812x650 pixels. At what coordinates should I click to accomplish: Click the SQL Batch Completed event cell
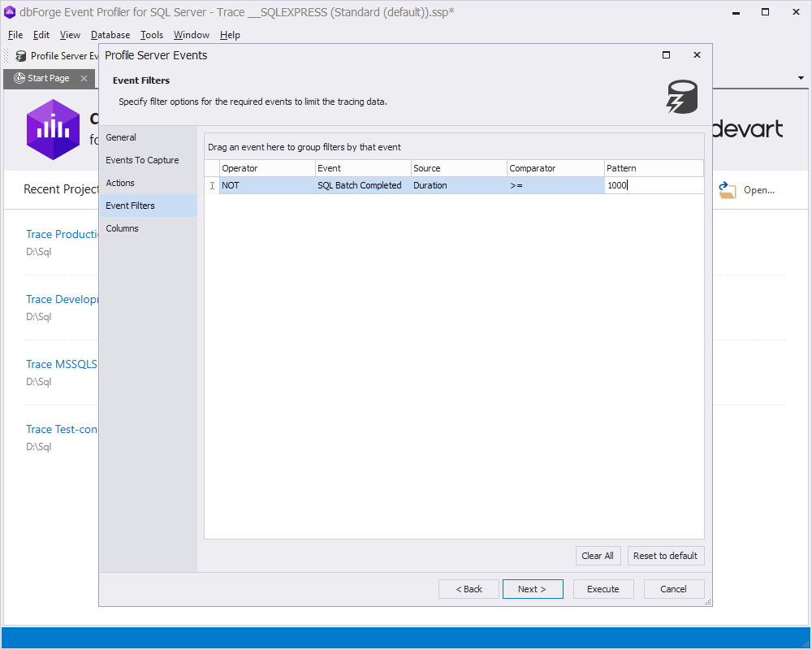coord(363,185)
